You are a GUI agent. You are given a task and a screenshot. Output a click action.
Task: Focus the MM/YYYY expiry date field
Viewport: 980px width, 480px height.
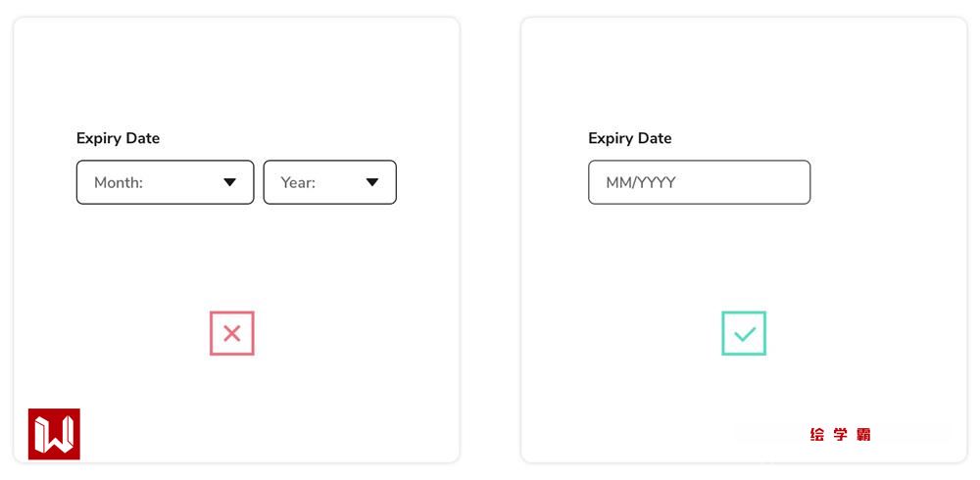[699, 182]
